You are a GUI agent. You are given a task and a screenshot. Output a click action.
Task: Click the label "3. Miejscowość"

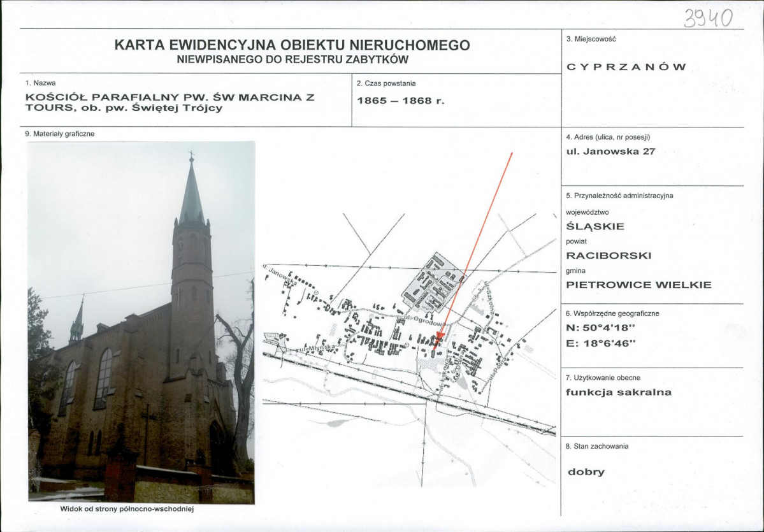point(591,39)
